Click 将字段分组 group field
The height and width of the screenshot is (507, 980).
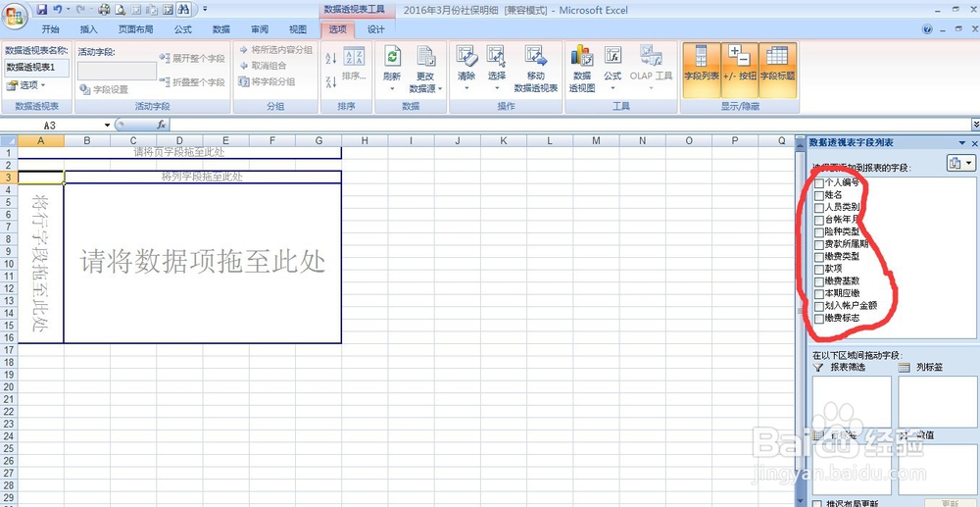pyautogui.click(x=267, y=81)
